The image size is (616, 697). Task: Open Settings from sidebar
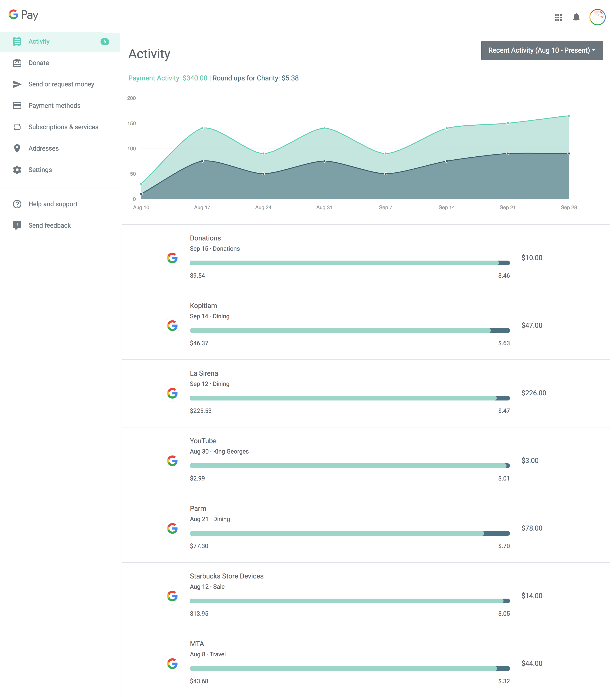[60, 170]
